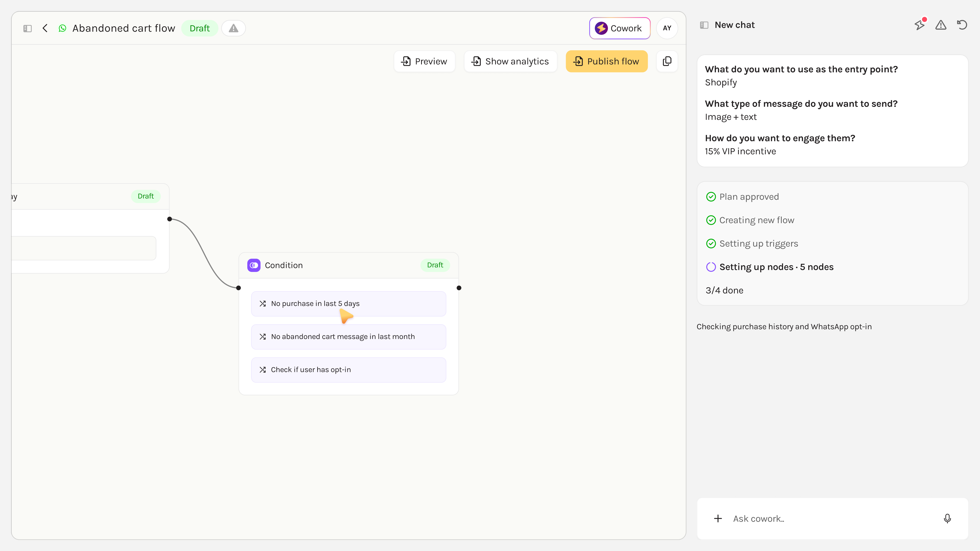Click 'Checking purchase history and WhatsApp opt-in' status
Screen dimensions: 980x551
click(784, 327)
